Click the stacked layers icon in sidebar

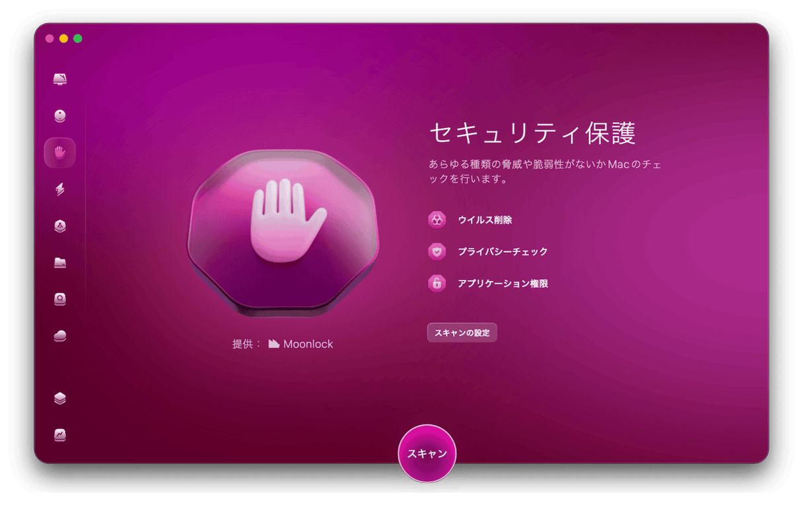(60, 399)
